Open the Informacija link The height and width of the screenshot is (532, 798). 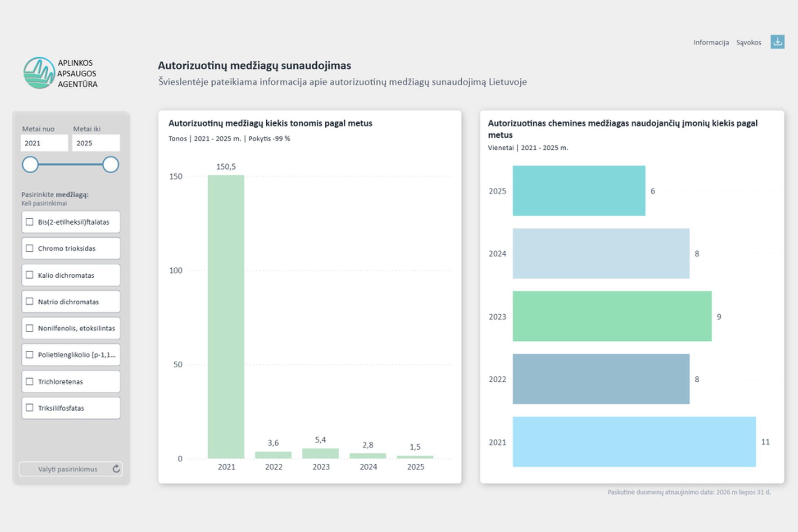click(x=711, y=42)
